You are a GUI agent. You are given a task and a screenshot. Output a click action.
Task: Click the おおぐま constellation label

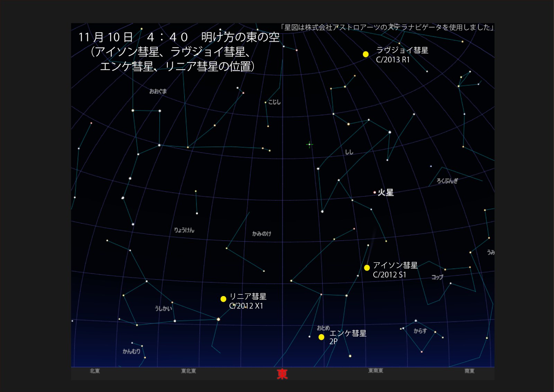click(x=158, y=91)
